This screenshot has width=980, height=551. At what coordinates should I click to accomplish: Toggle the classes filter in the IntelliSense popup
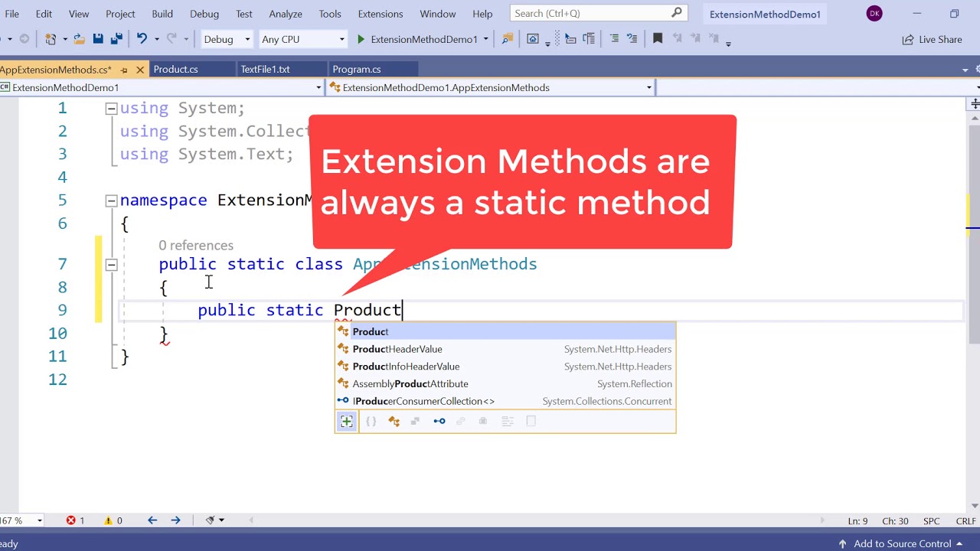point(394,421)
